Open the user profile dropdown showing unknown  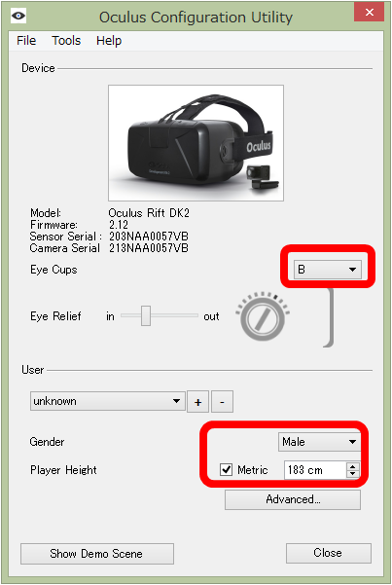point(107,401)
